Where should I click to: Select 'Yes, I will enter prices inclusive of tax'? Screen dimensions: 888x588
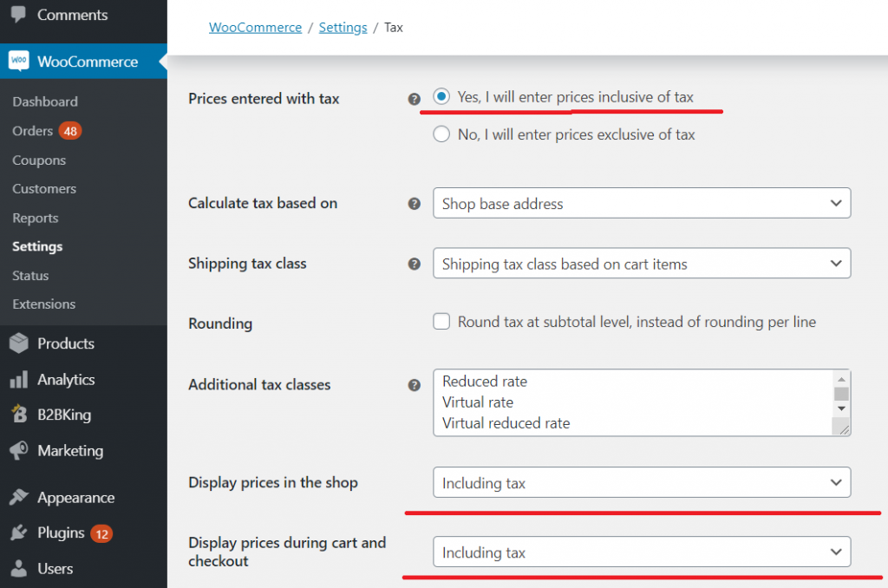tap(441, 96)
